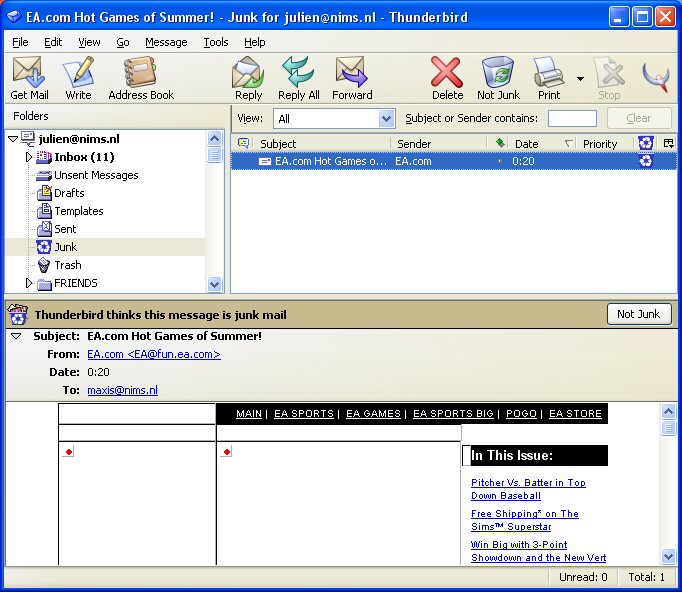Open the Message menu

coord(166,42)
